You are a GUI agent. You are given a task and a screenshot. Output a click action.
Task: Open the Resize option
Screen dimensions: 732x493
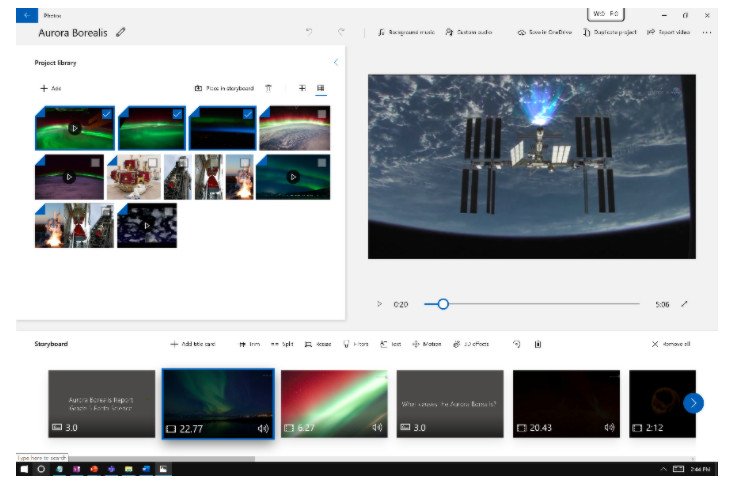(318, 344)
